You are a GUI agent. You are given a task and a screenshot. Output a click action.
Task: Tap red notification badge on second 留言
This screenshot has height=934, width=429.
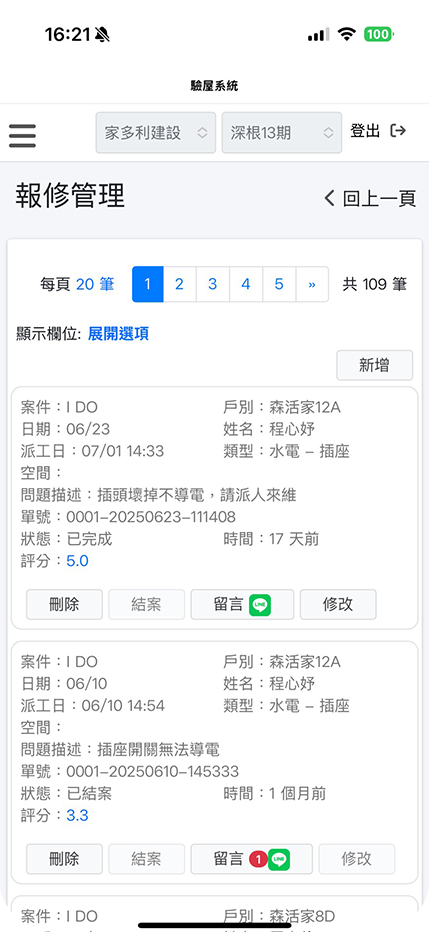258,860
